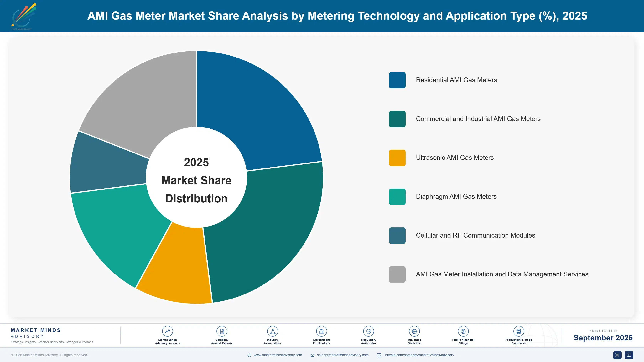Image resolution: width=644 pixels, height=362 pixels.
Task: Click the copyright notice text
Action: [49, 355]
